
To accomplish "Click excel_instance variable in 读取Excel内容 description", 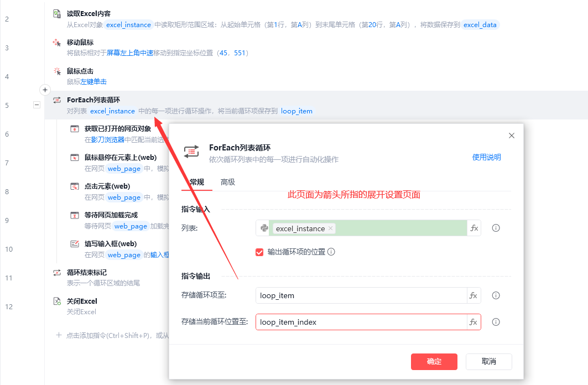I will 129,25.
